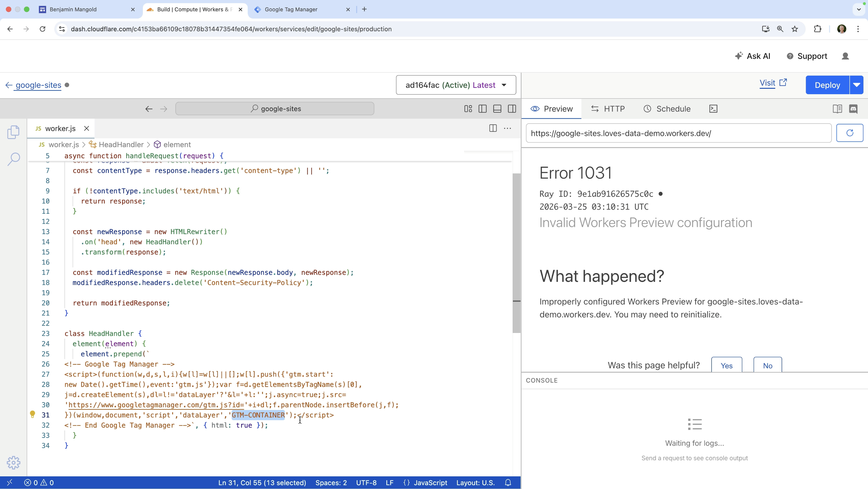Screen dimensions: 868x489
Task: Switch to the HTTP tab
Action: (608, 109)
